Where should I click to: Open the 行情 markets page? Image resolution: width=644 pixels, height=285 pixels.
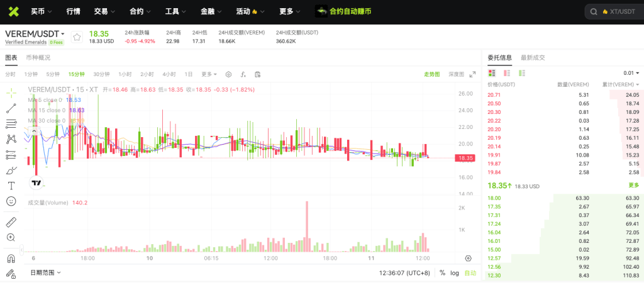73,11
